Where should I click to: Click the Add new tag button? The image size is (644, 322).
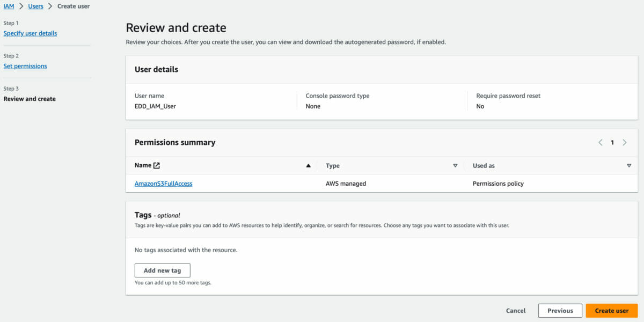click(162, 270)
